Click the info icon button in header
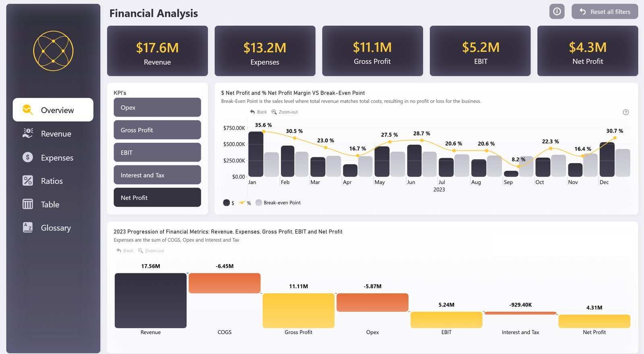Viewport: 644px width, 354px height. (x=557, y=11)
